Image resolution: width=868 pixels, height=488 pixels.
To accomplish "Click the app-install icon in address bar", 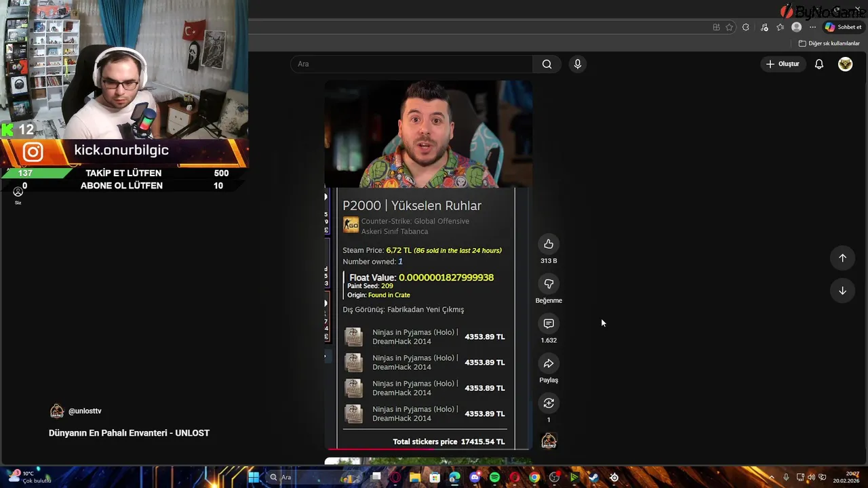I will coord(716,27).
